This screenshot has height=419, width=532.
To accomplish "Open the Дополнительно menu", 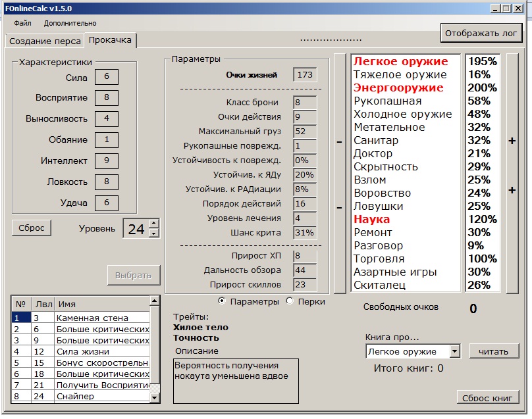I will tap(70, 23).
